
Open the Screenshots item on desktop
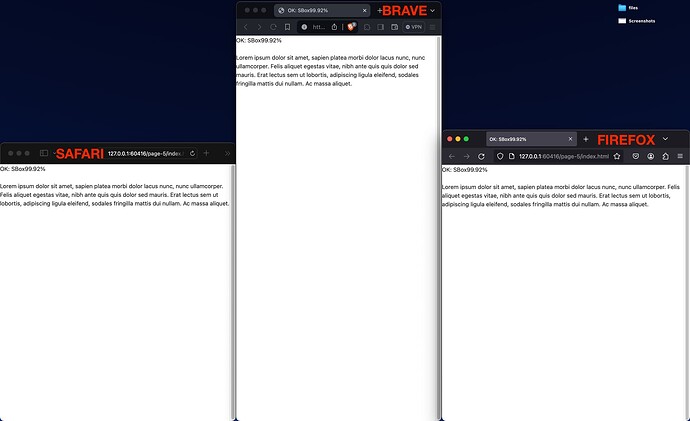[x=636, y=21]
